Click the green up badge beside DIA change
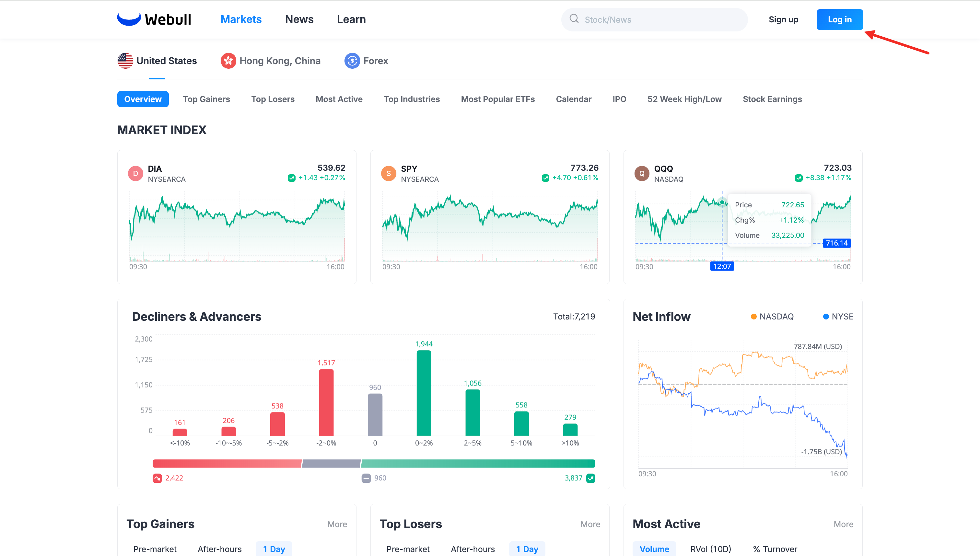The width and height of the screenshot is (980, 556). click(x=291, y=178)
